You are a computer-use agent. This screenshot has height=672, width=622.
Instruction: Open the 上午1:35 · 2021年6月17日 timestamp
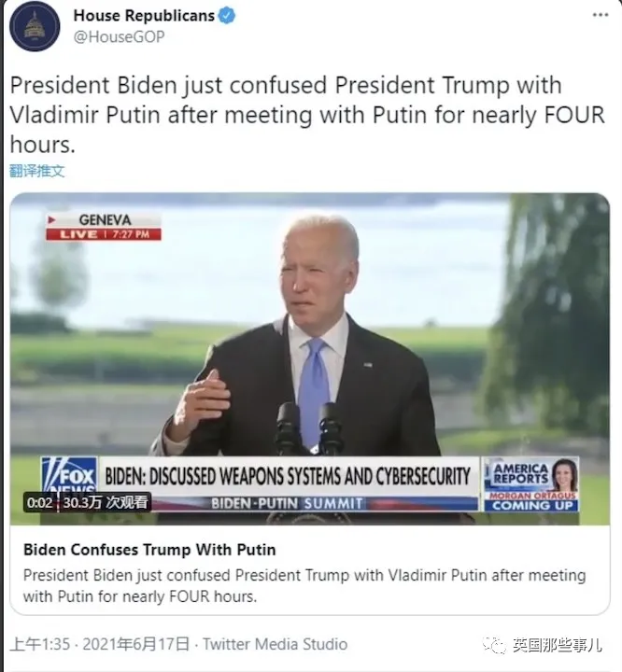pyautogui.click(x=99, y=644)
